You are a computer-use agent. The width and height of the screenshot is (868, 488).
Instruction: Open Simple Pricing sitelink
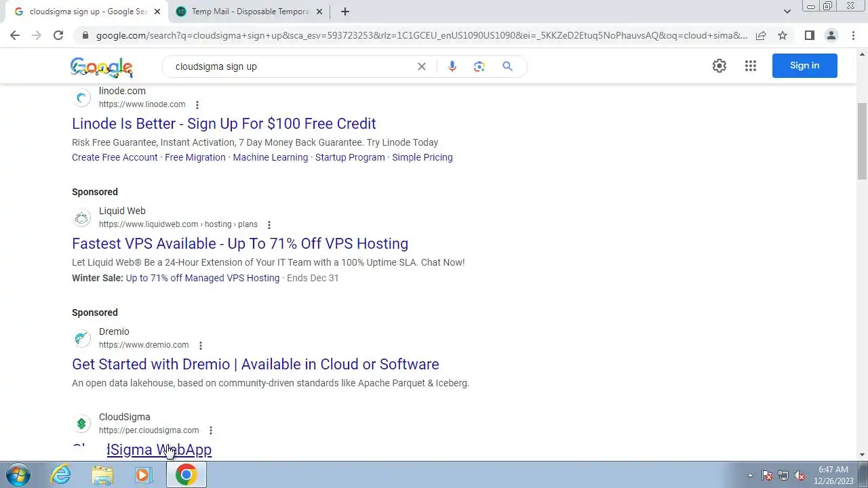pos(422,157)
